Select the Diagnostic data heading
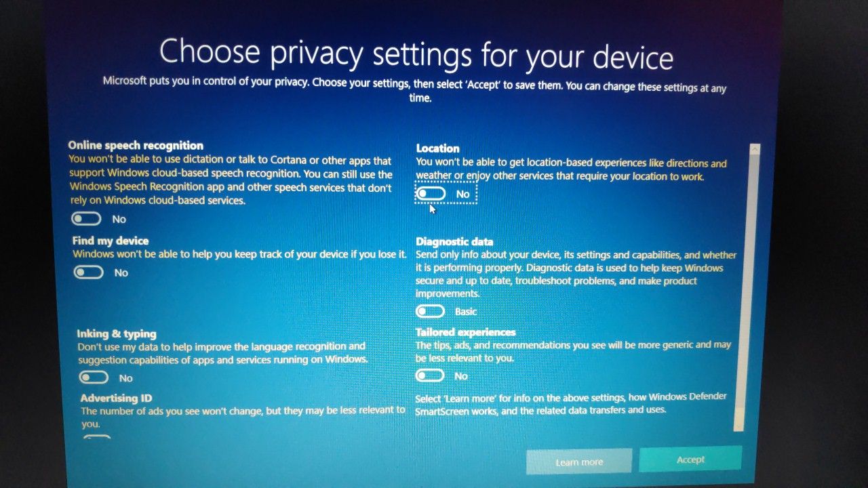Viewport: 868px width, 488px height. tap(454, 241)
